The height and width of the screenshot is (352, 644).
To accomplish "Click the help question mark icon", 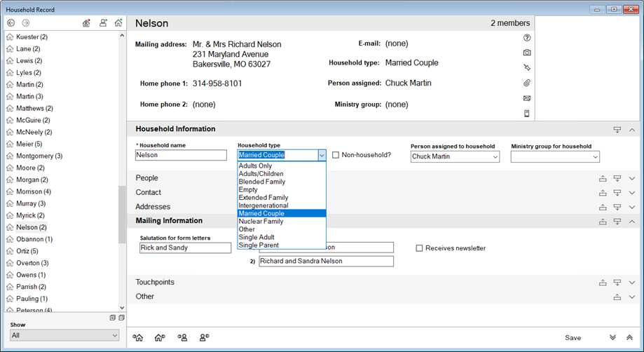I will [x=527, y=38].
